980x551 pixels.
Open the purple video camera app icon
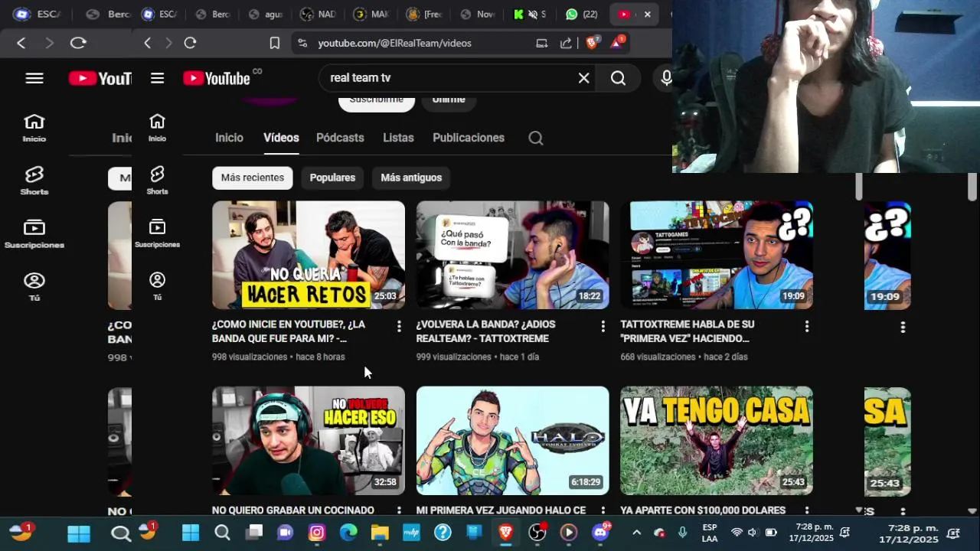285,533
